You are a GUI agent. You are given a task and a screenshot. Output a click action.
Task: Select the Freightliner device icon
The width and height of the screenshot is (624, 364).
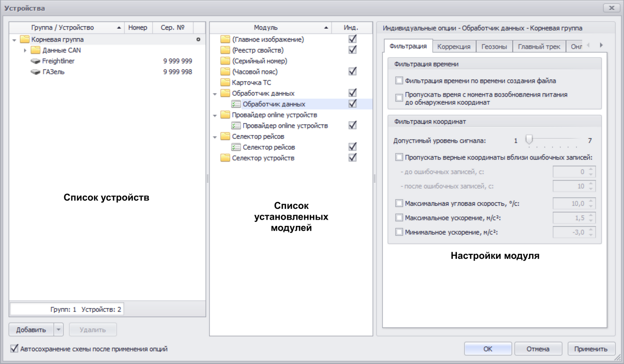35,61
